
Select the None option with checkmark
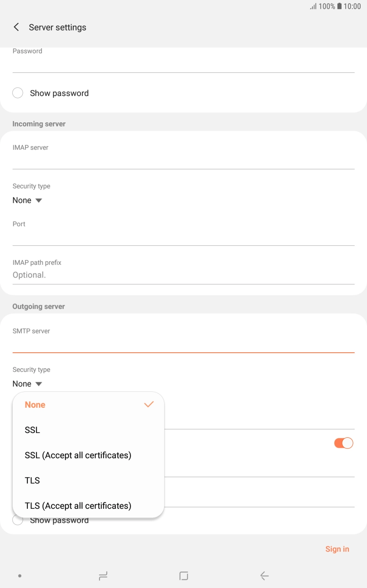click(35, 405)
